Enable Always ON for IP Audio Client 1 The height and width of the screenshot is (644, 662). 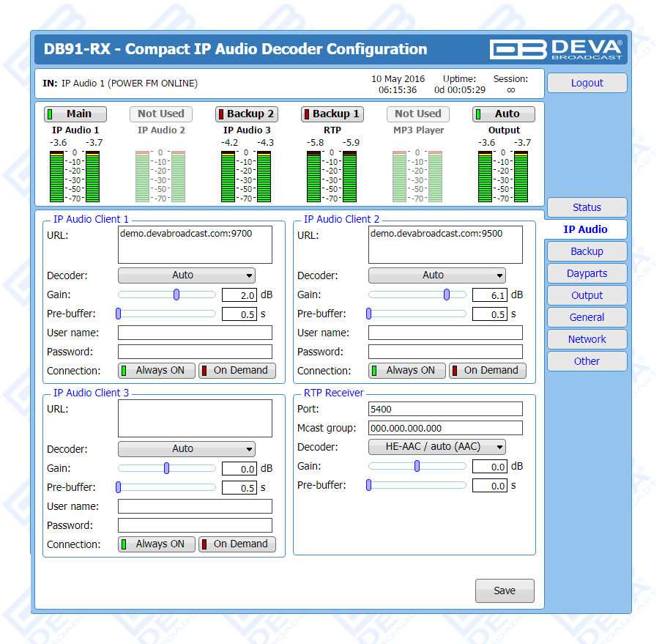157,371
